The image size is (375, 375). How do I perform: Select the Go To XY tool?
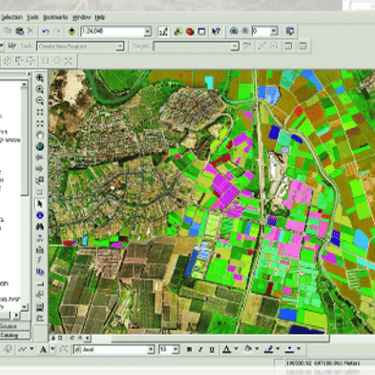coord(40,238)
